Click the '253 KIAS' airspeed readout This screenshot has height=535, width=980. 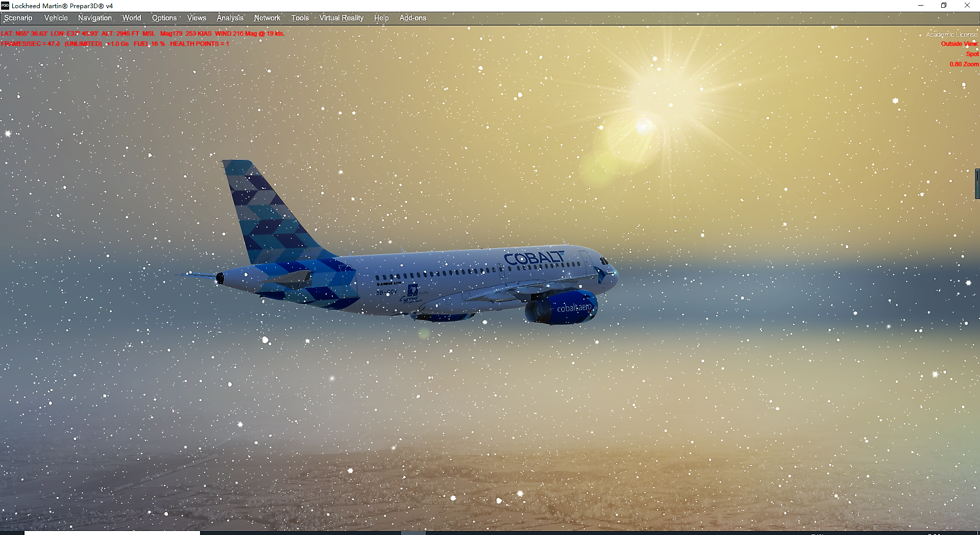199,34
